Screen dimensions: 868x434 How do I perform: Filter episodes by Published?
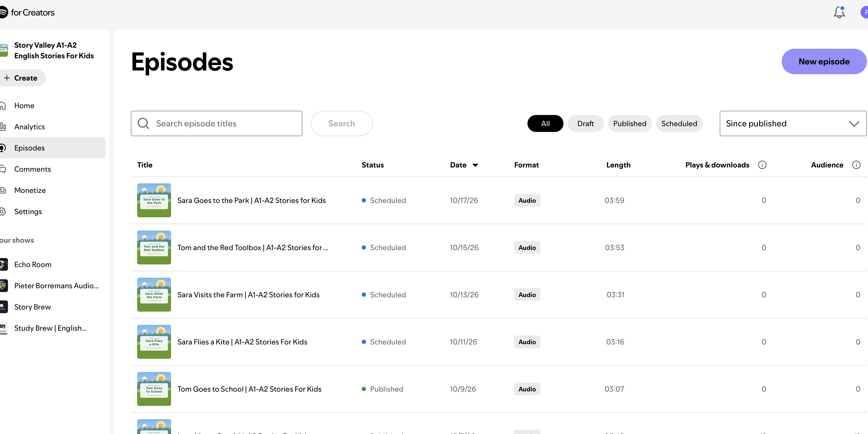629,123
